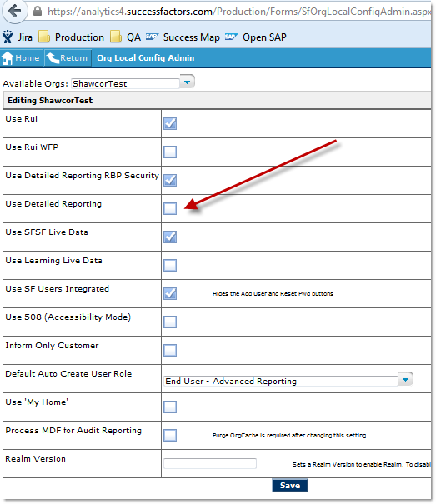Viewport: 436px width, 504px height.
Task: Toggle the Use SFSF Live Data checkbox
Action: click(x=170, y=237)
